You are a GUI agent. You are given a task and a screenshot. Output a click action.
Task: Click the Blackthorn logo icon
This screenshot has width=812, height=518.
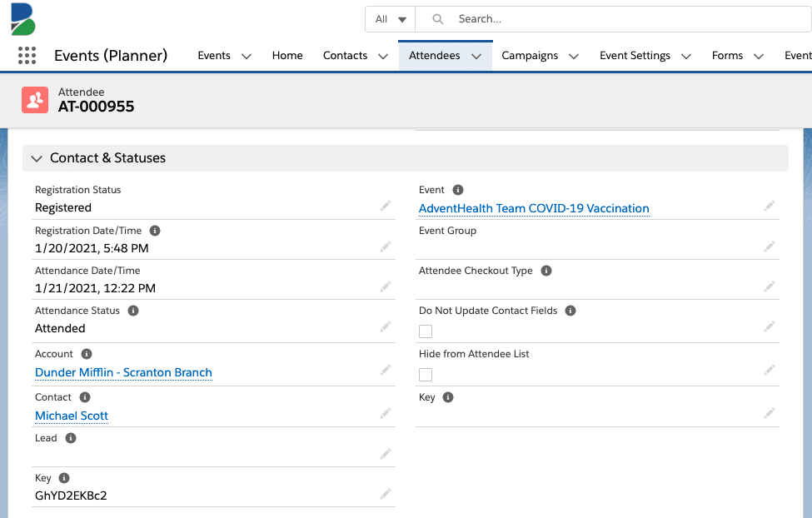tap(22, 19)
